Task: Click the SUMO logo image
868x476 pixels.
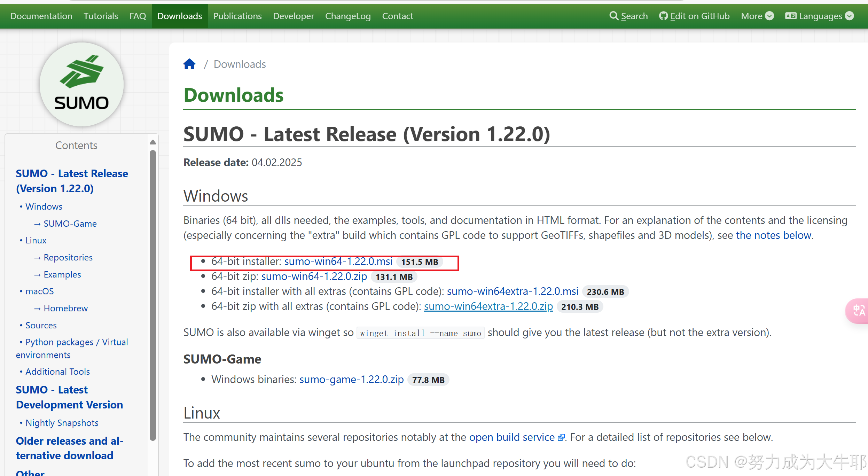Action: (x=81, y=84)
